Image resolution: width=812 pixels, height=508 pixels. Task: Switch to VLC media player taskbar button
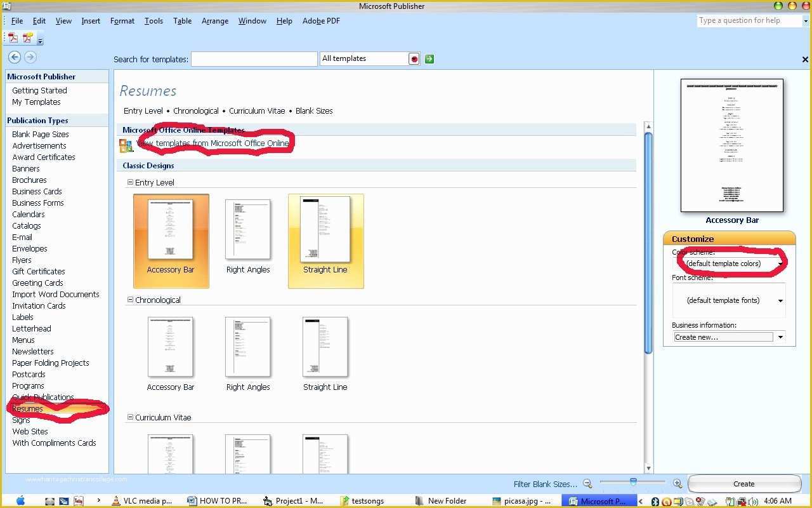(x=141, y=500)
